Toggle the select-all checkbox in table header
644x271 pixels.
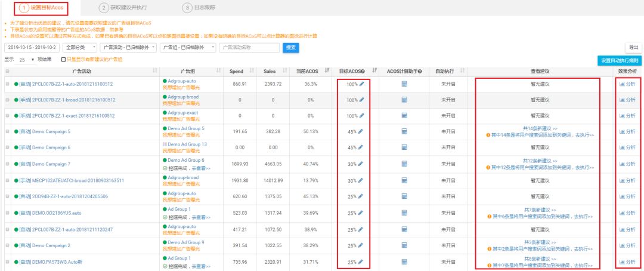[x=8, y=72]
